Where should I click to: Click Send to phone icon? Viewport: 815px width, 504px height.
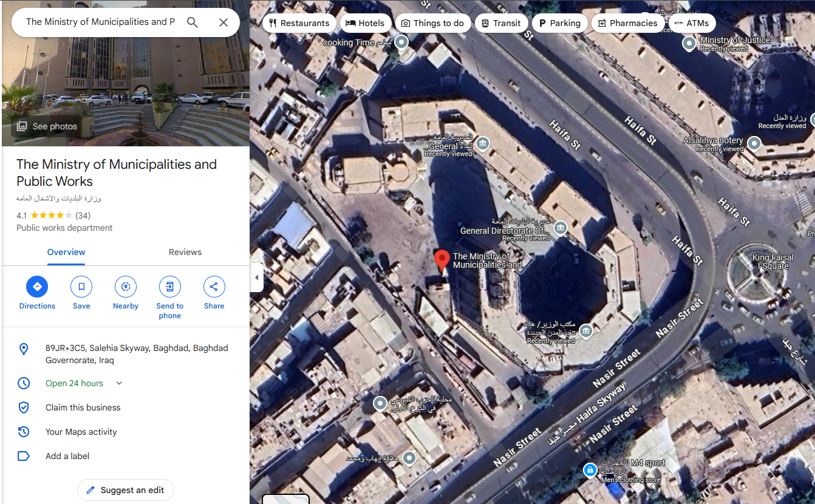pos(170,287)
